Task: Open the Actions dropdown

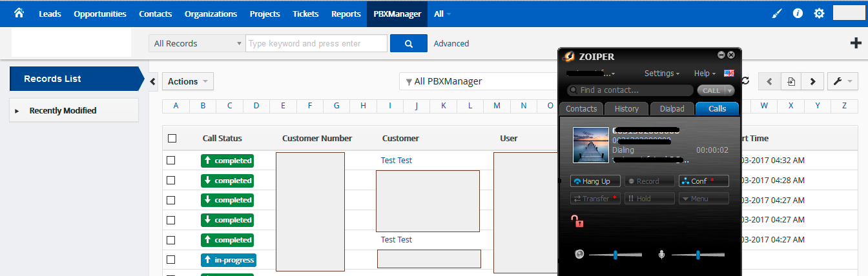Action: pos(187,81)
